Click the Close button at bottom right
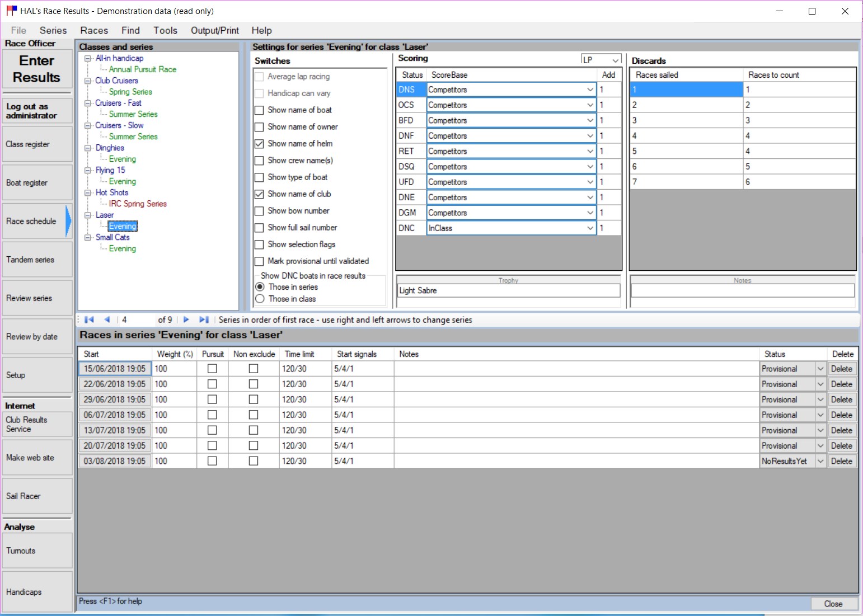The width and height of the screenshot is (863, 616). click(833, 604)
